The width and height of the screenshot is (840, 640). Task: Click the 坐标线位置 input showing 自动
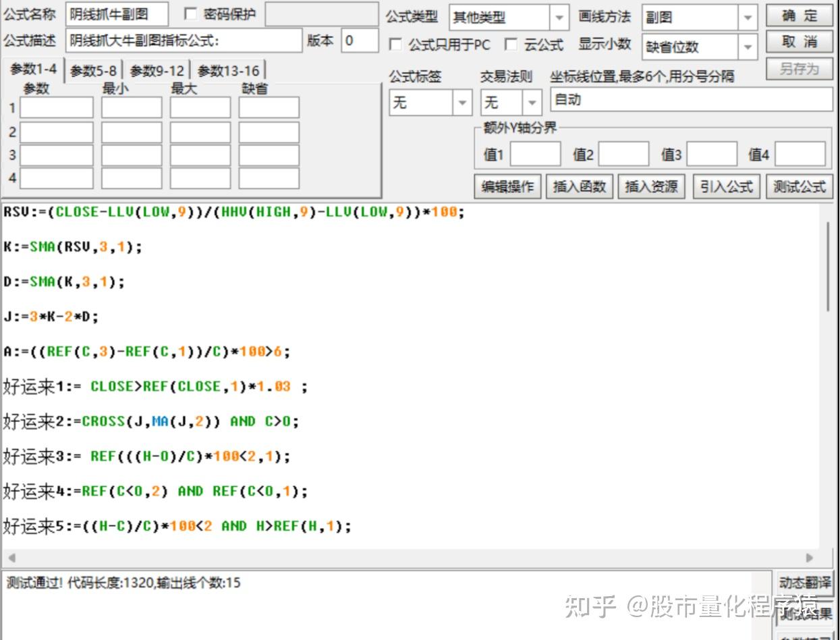[x=692, y=100]
